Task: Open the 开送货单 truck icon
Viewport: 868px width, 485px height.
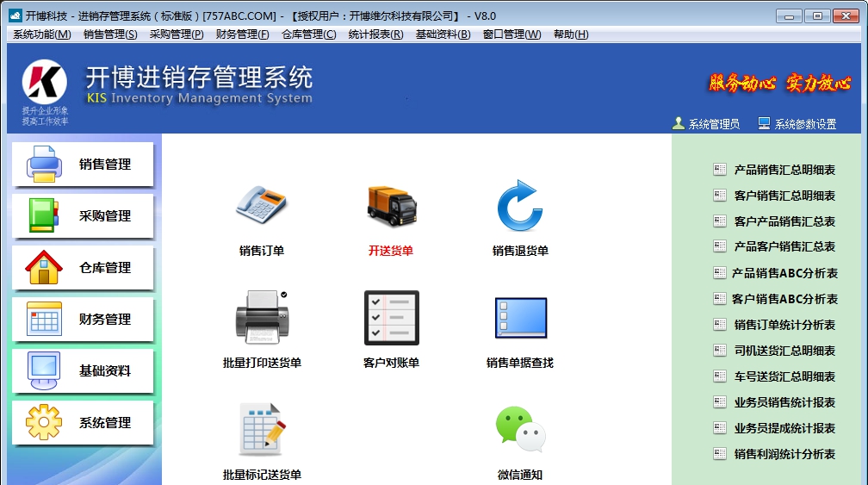Action: click(x=391, y=206)
